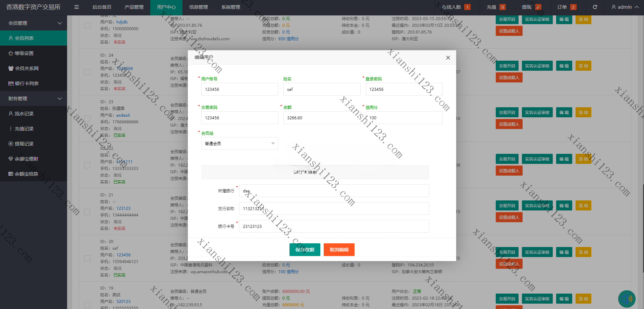
Task: Focus the 登录密码 input field
Action: [x=404, y=89]
